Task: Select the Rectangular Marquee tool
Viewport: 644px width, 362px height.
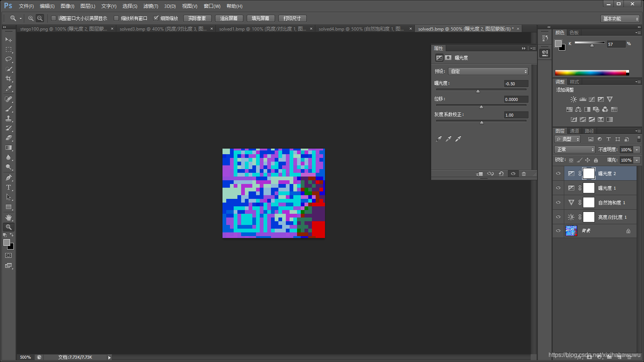Action: tap(9, 49)
